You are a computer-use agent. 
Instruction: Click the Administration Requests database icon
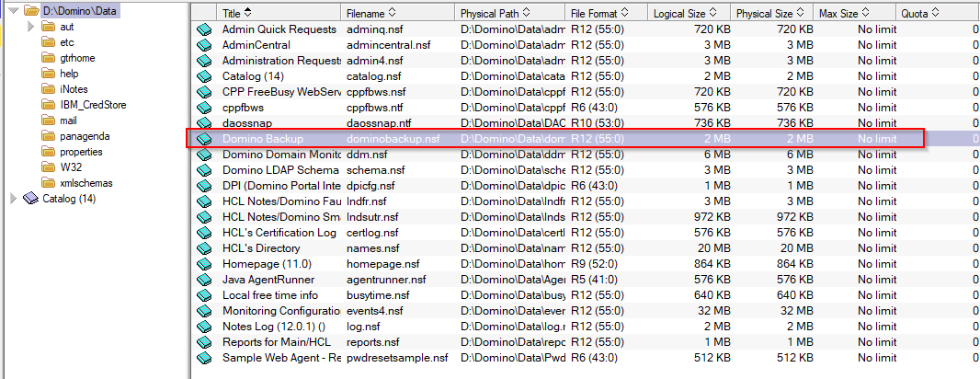click(204, 61)
